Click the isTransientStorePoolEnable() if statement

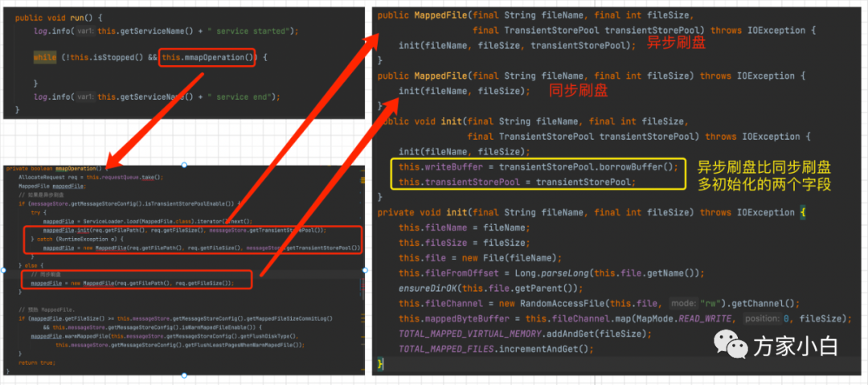click(x=129, y=204)
